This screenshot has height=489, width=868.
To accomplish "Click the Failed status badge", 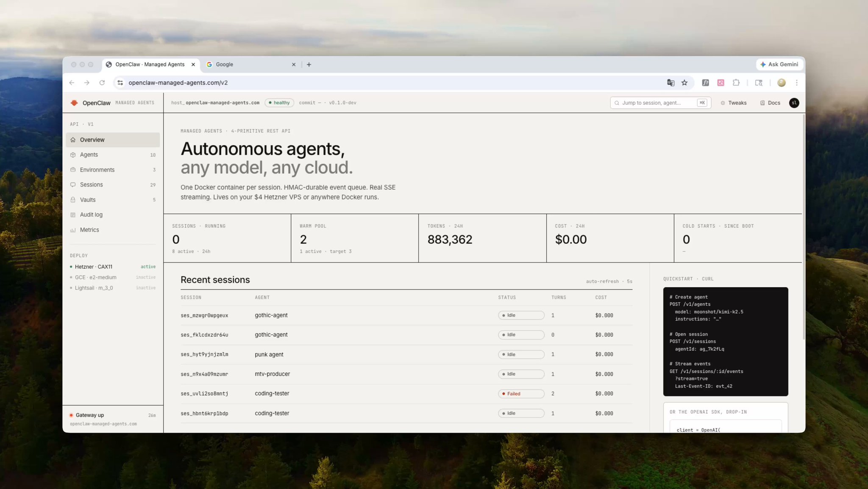I will pyautogui.click(x=521, y=394).
